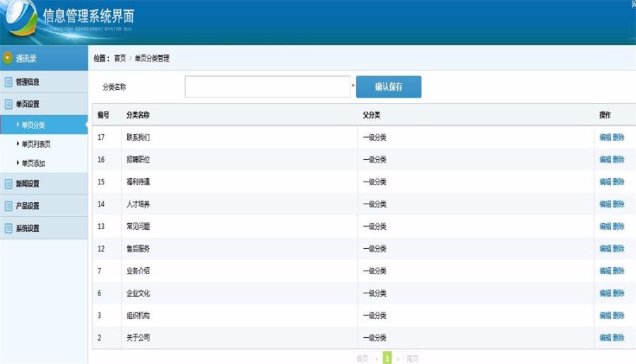Click the 系统设置 document icon
636x364 pixels.
tap(8, 228)
